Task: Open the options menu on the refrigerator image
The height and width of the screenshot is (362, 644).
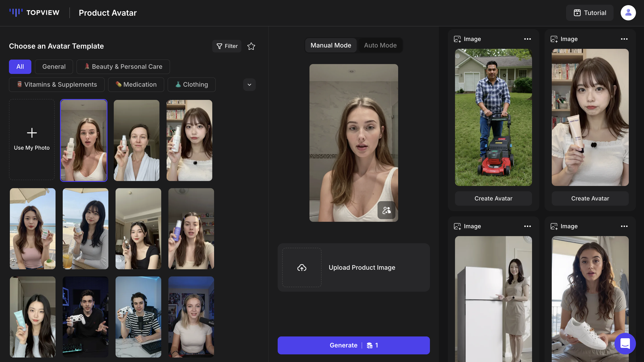Action: [x=527, y=226]
